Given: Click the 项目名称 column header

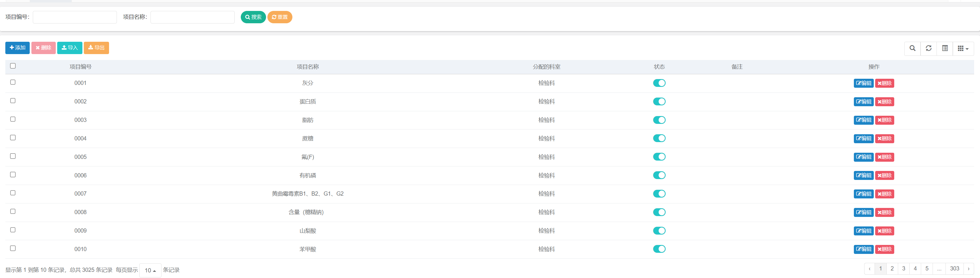Looking at the screenshot, I should pyautogui.click(x=308, y=67).
